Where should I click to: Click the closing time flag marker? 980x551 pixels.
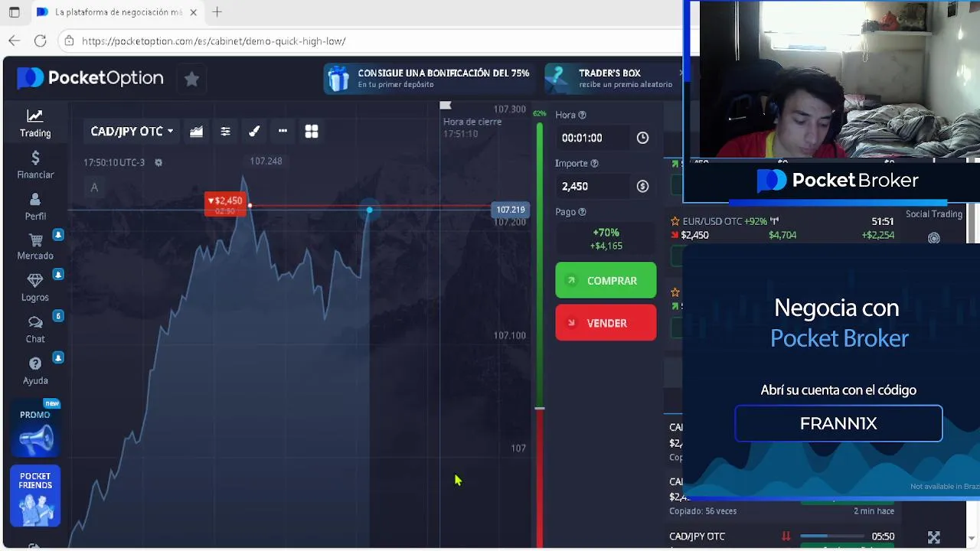446,106
